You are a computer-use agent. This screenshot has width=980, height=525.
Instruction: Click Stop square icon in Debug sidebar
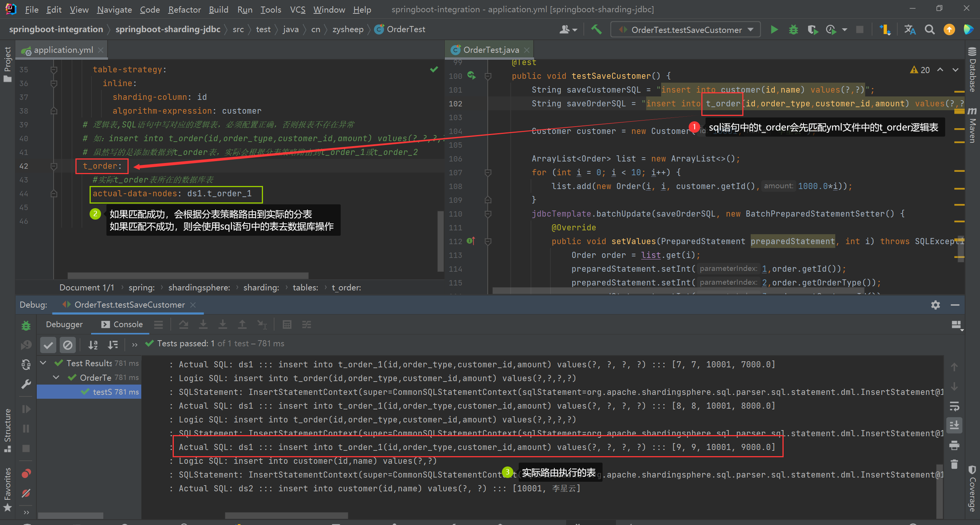(x=26, y=448)
